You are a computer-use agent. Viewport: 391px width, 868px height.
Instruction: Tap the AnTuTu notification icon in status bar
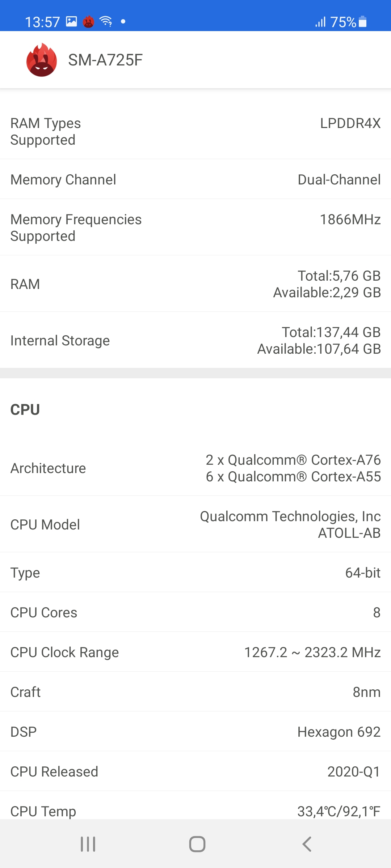[89, 22]
